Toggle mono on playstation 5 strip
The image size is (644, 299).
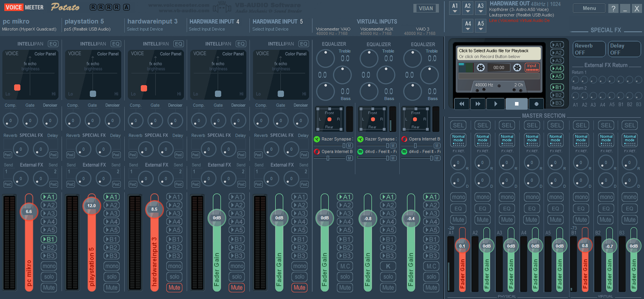pos(112,266)
